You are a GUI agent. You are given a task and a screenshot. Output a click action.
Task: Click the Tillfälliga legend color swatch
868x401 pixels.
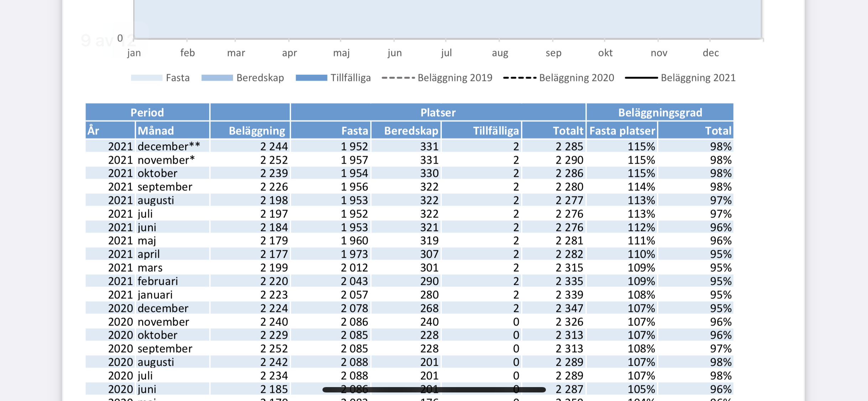click(311, 78)
